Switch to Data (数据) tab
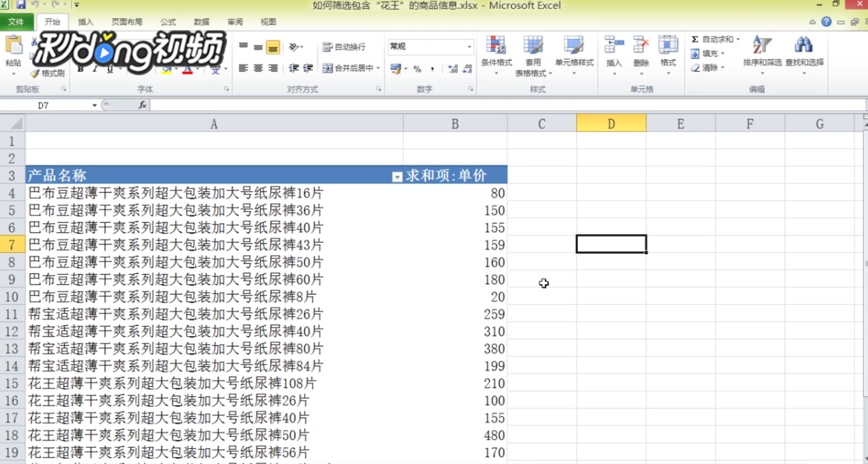Viewport: 868px width, 464px height. (201, 22)
